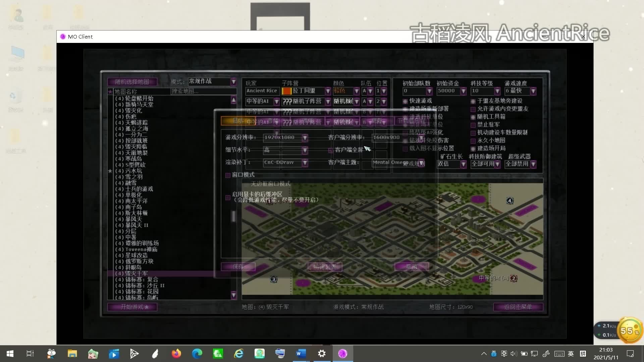644x362 pixels.
Task: Click the 取消 button in options
Action: click(x=412, y=267)
